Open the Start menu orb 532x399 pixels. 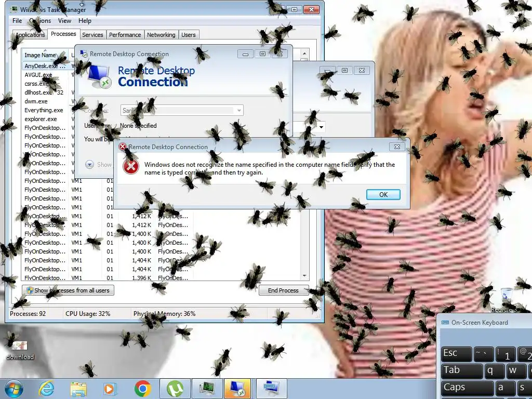tap(14, 389)
